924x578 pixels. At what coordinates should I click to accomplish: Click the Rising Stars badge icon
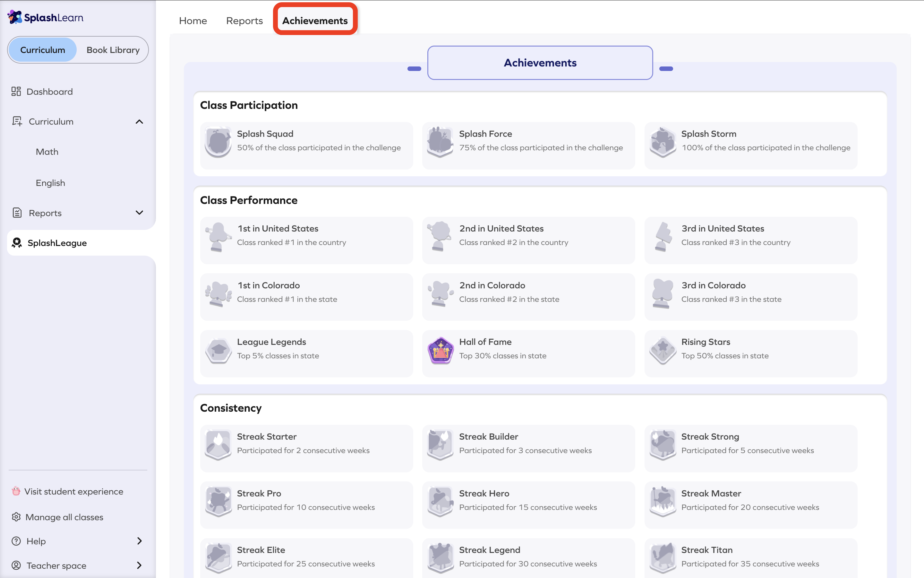click(663, 351)
